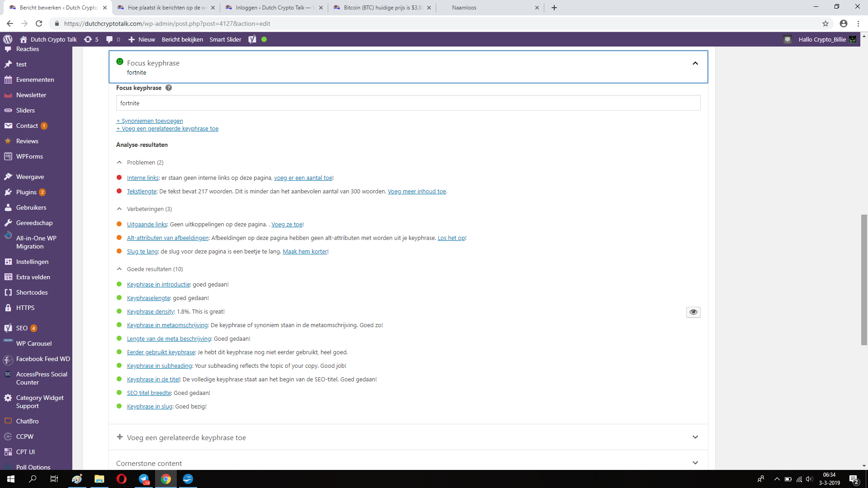Click the Yoast SEO icon in admin bar
Image resolution: width=868 pixels, height=488 pixels.
pos(252,39)
